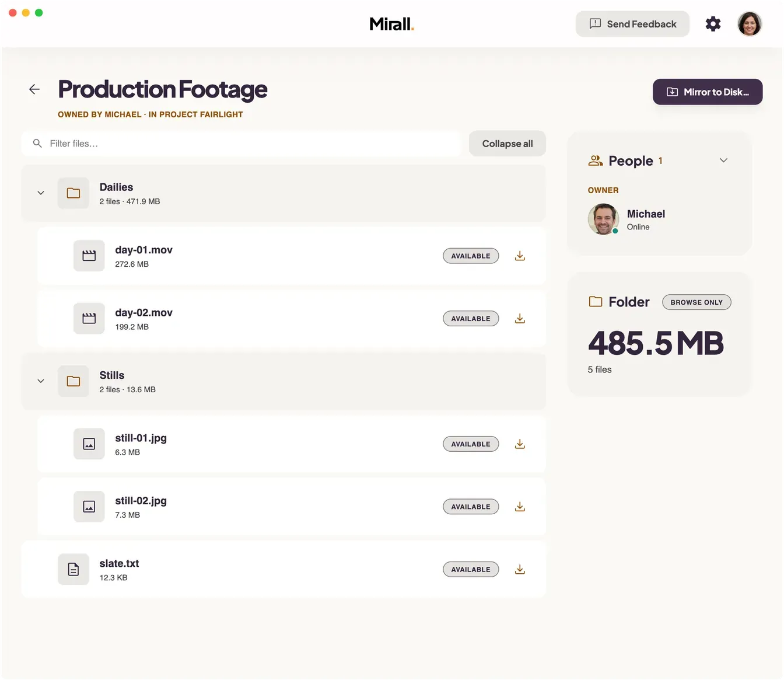784x680 pixels.
Task: Collapse the People panel chevron
Action: point(723,161)
